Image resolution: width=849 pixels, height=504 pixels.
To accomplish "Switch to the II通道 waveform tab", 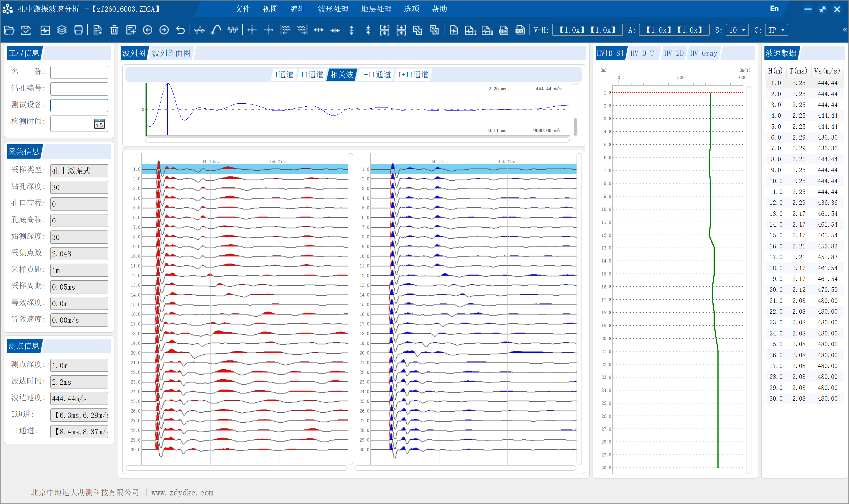I will point(312,75).
